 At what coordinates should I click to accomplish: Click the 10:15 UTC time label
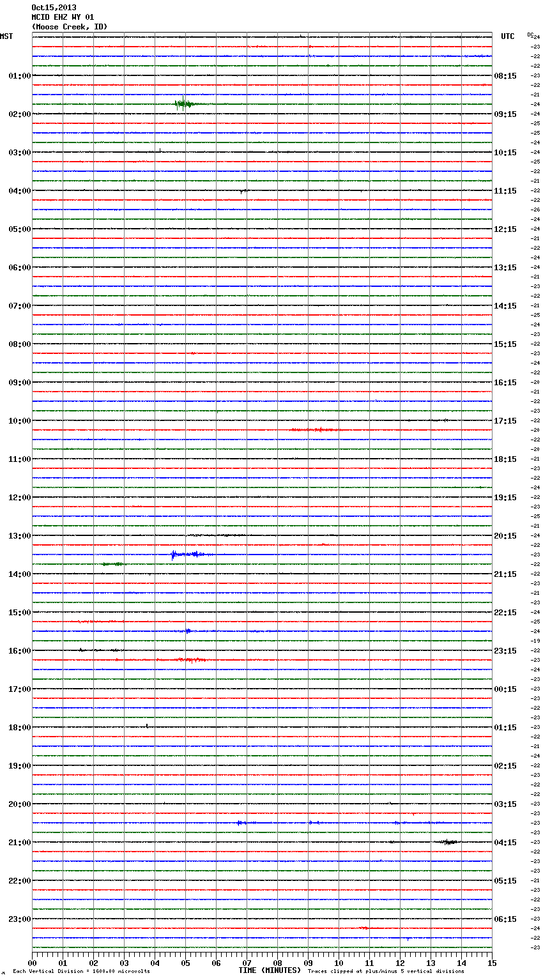[505, 153]
